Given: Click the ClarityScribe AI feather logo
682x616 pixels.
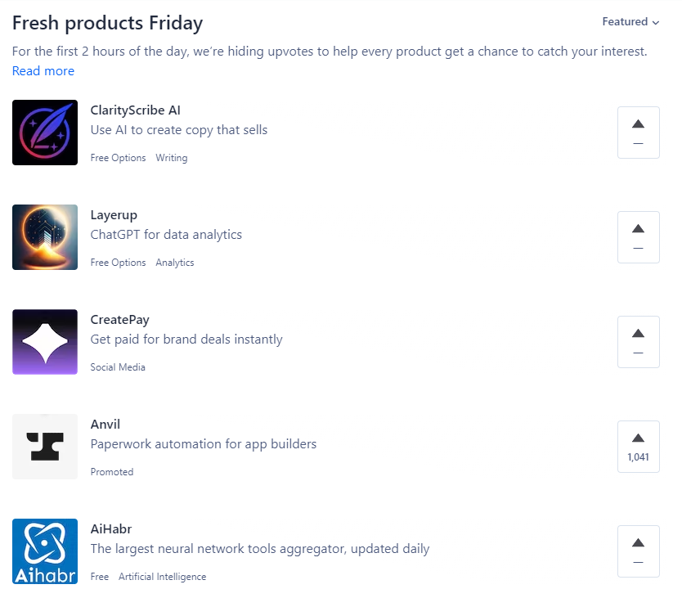Looking at the screenshot, I should pos(45,133).
